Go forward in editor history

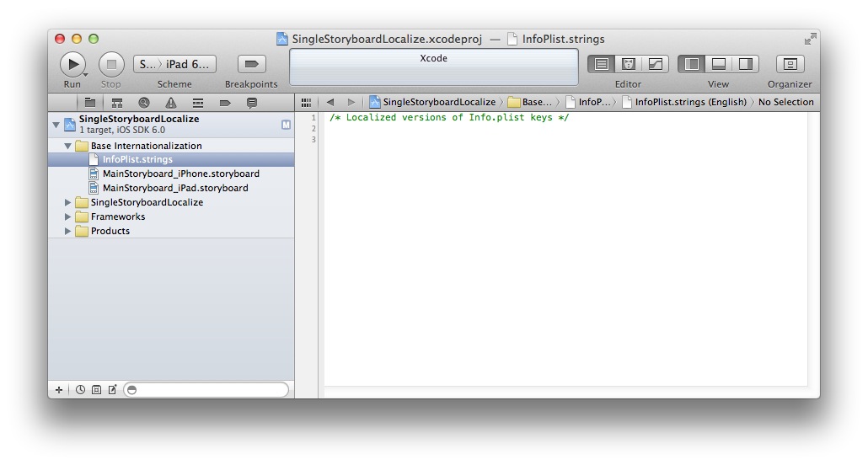[x=351, y=102]
